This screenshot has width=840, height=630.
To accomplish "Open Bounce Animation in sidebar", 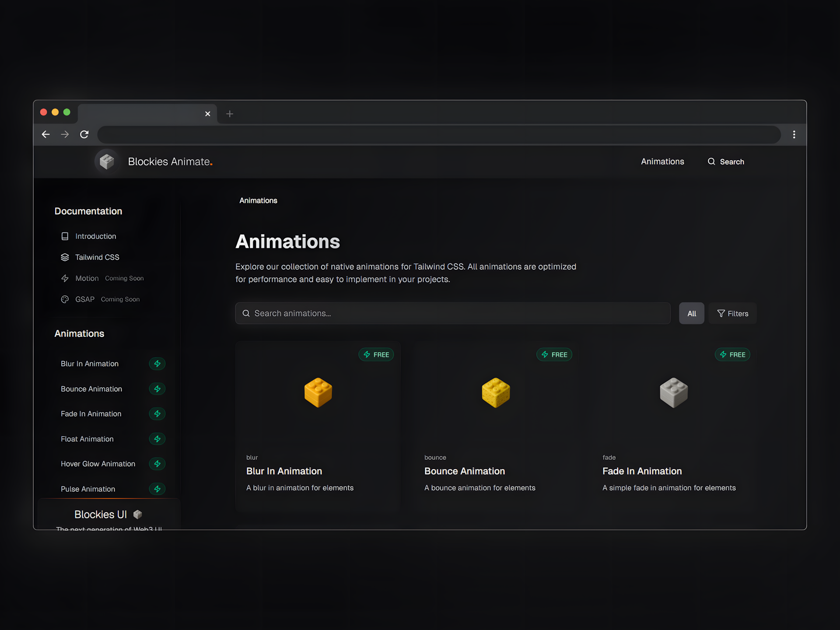I will 91,389.
